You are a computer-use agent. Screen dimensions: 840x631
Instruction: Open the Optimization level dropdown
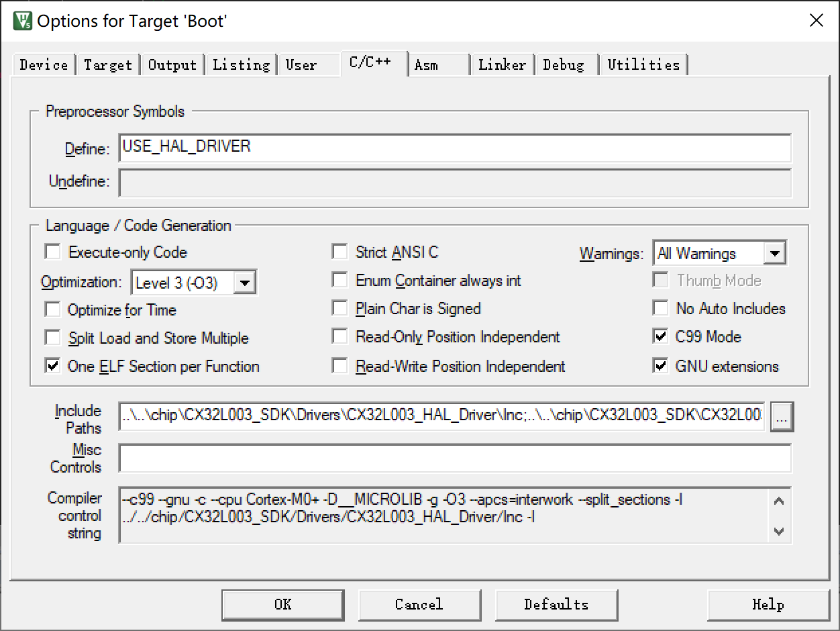246,282
